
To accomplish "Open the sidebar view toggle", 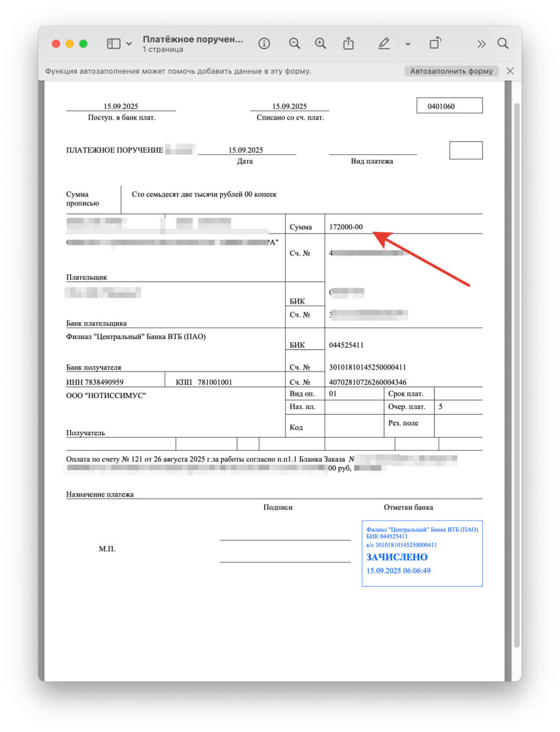I will tap(114, 44).
